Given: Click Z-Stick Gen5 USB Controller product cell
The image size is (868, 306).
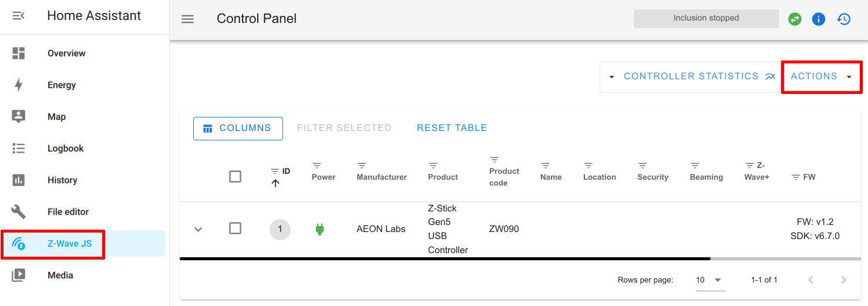Looking at the screenshot, I should pos(448,229).
